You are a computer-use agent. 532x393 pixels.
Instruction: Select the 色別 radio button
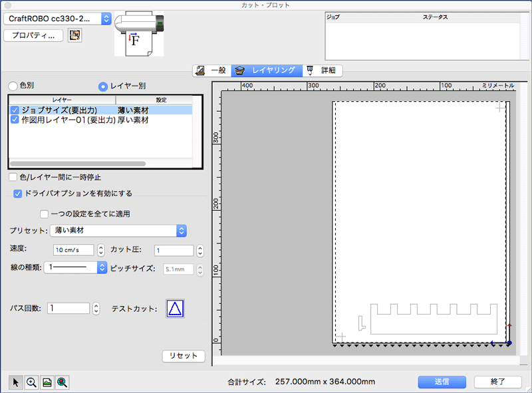coord(13,86)
